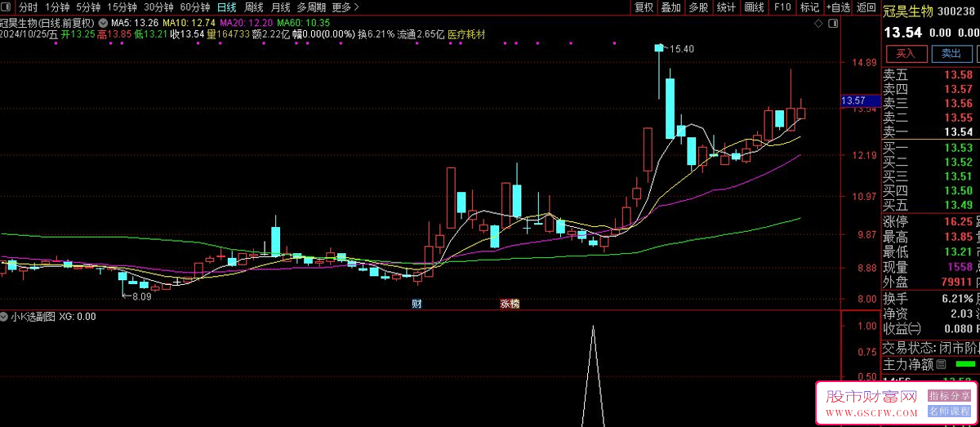
Task: Open the 统计 statistics tool
Action: click(726, 7)
